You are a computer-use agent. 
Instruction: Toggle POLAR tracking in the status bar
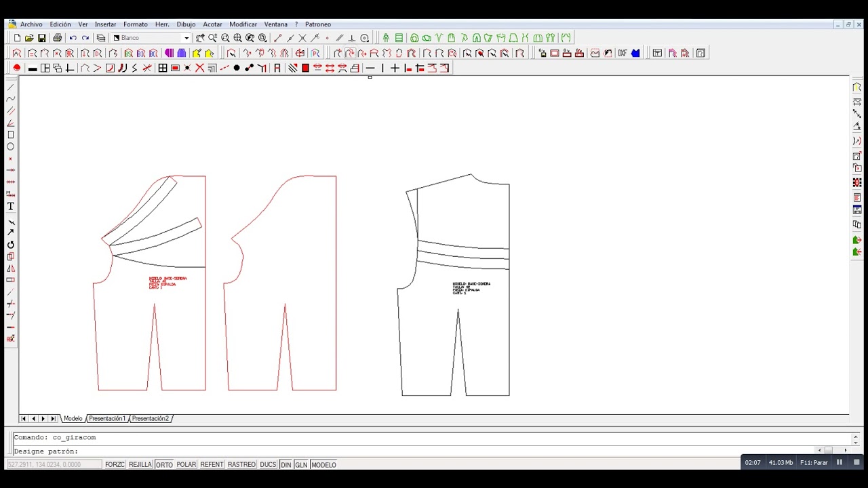186,465
